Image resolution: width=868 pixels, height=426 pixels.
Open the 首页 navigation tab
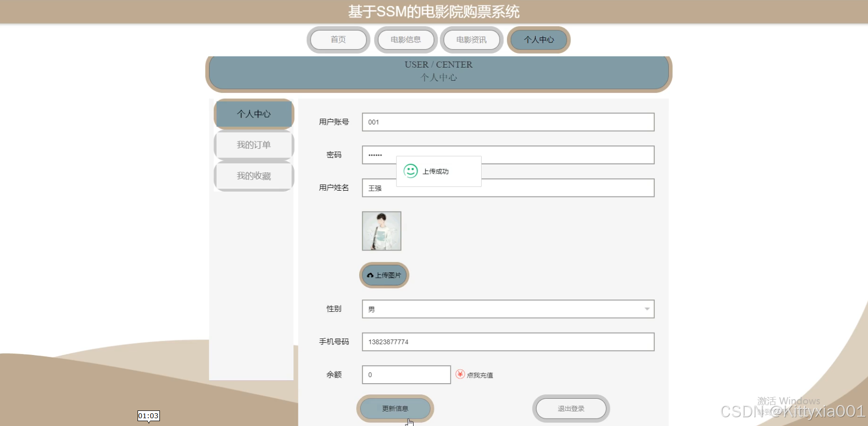[338, 40]
